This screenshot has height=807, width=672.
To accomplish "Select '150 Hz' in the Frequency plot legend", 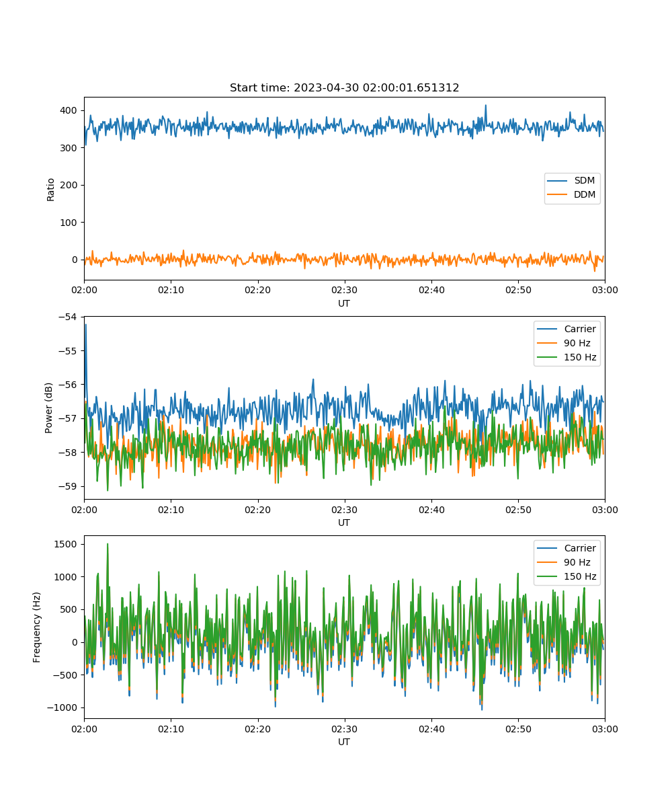I will click(580, 576).
